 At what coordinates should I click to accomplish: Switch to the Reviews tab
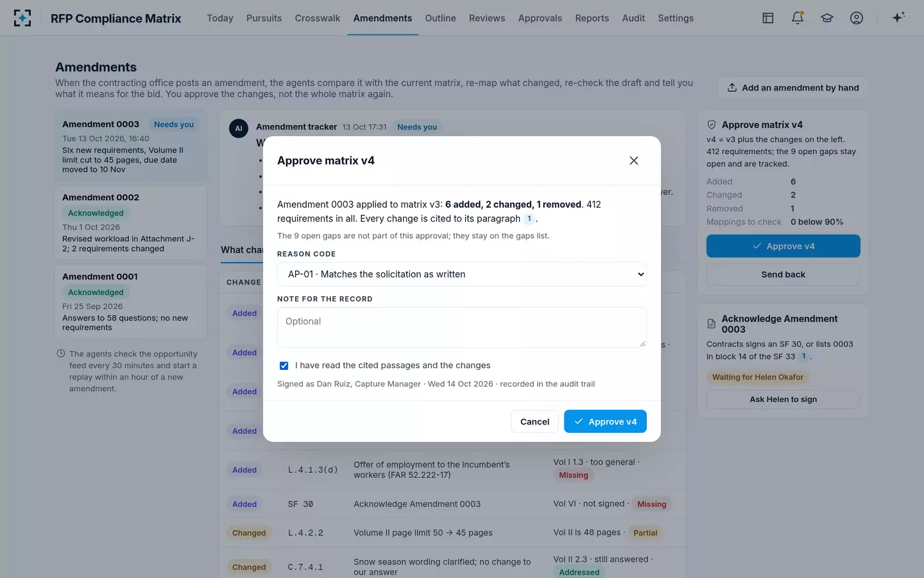tap(487, 18)
